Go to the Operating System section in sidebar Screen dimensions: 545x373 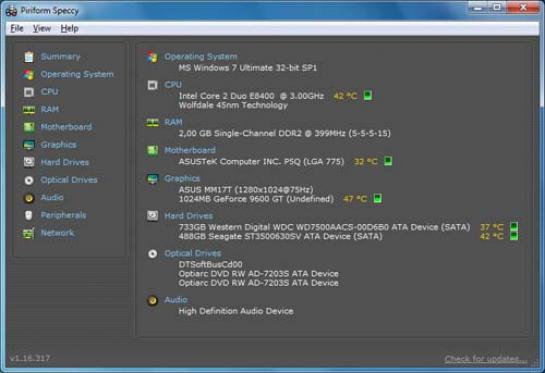point(77,74)
